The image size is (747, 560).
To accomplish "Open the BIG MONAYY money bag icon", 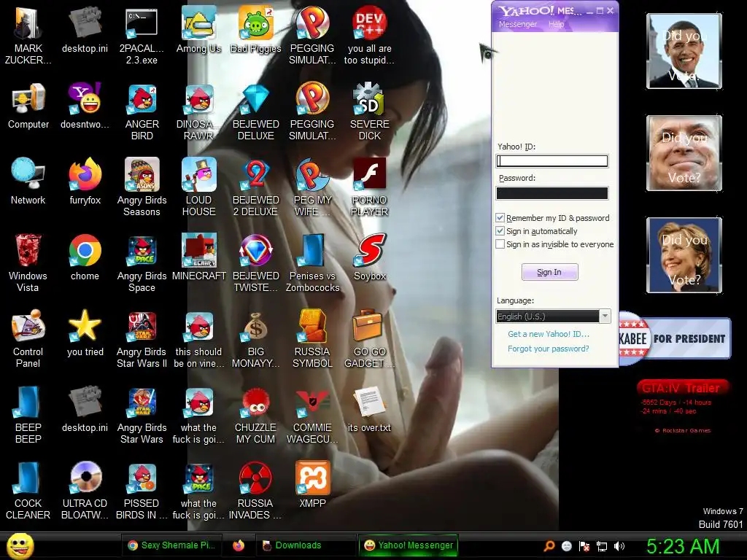I will click(x=255, y=338).
